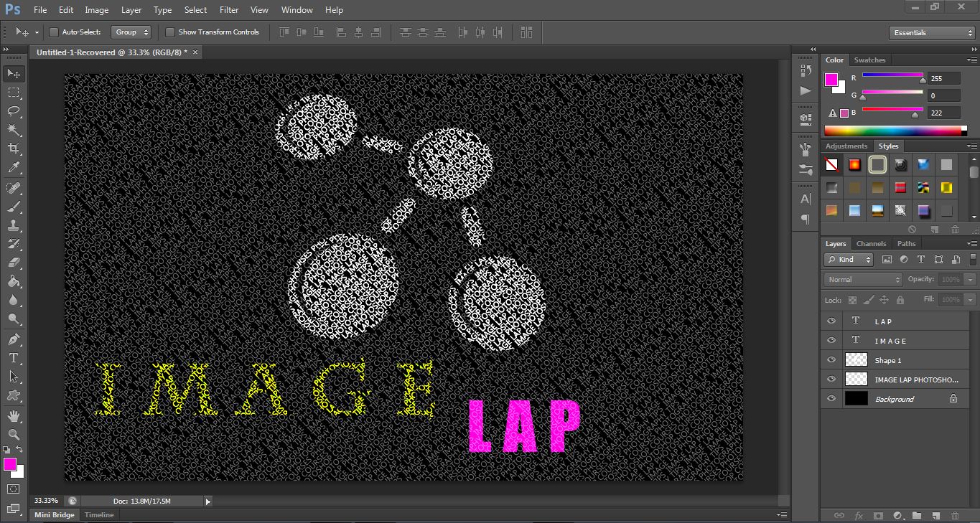
Task: Open the Color panel flyout menu
Action: click(x=973, y=60)
